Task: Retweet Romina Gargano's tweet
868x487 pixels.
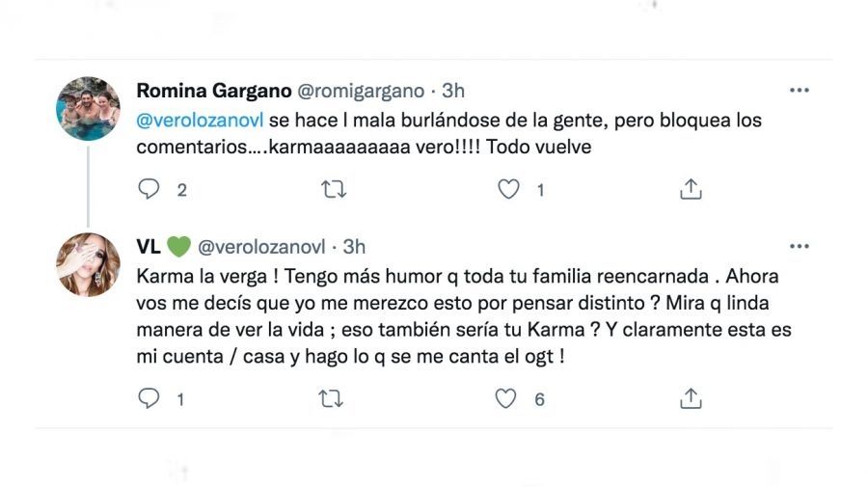Action: tap(333, 190)
